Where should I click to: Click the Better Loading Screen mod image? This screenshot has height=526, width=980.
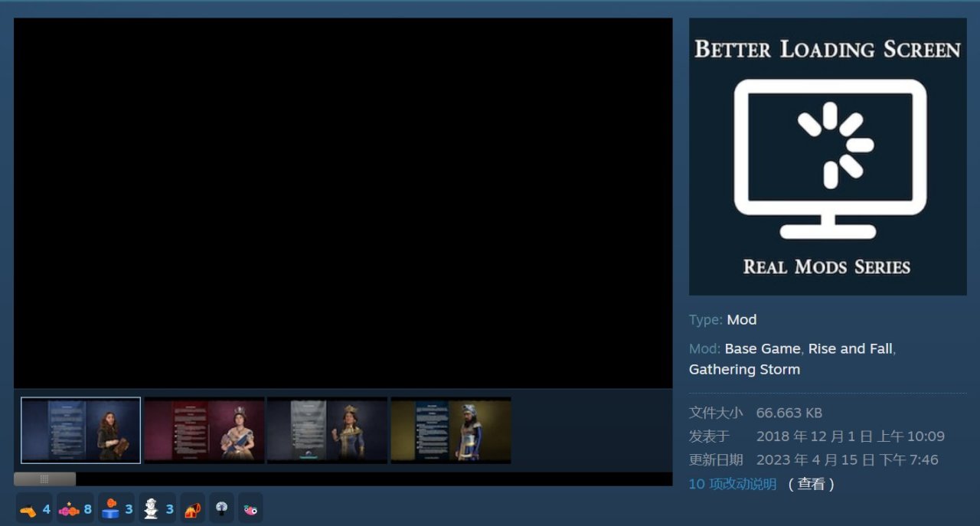click(x=828, y=157)
